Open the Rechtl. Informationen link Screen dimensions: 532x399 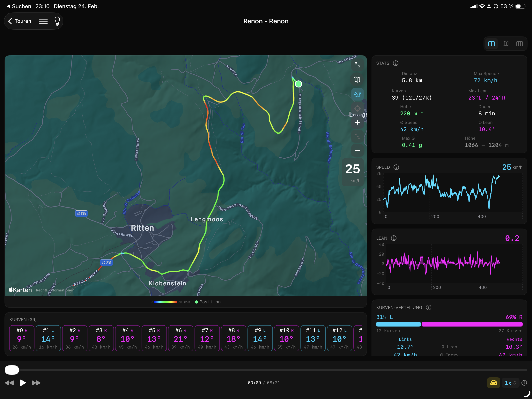pos(55,290)
